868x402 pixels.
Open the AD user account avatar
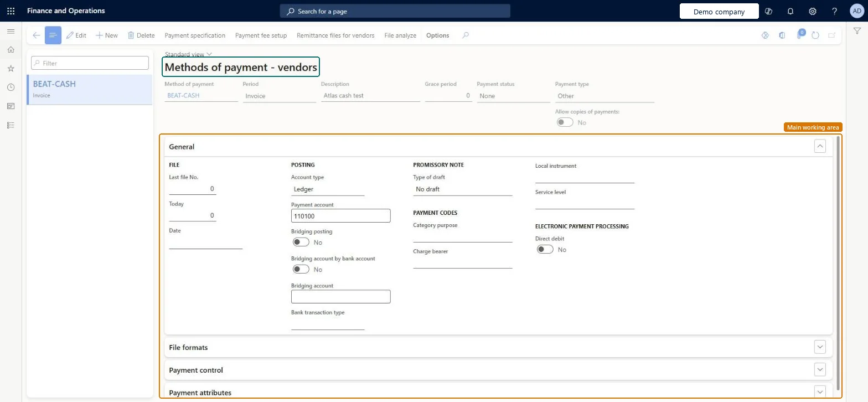tap(856, 11)
